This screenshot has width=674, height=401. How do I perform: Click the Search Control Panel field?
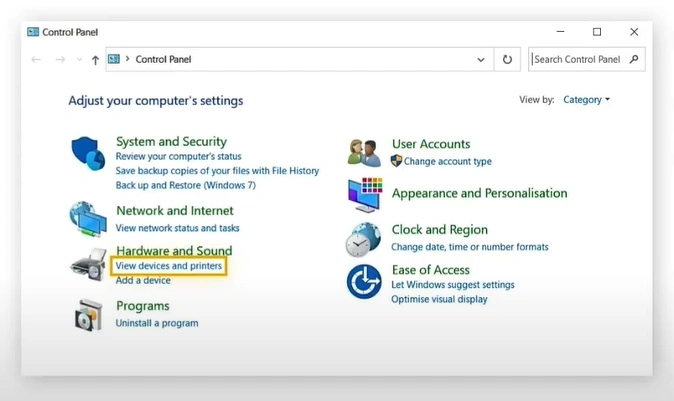(x=578, y=60)
